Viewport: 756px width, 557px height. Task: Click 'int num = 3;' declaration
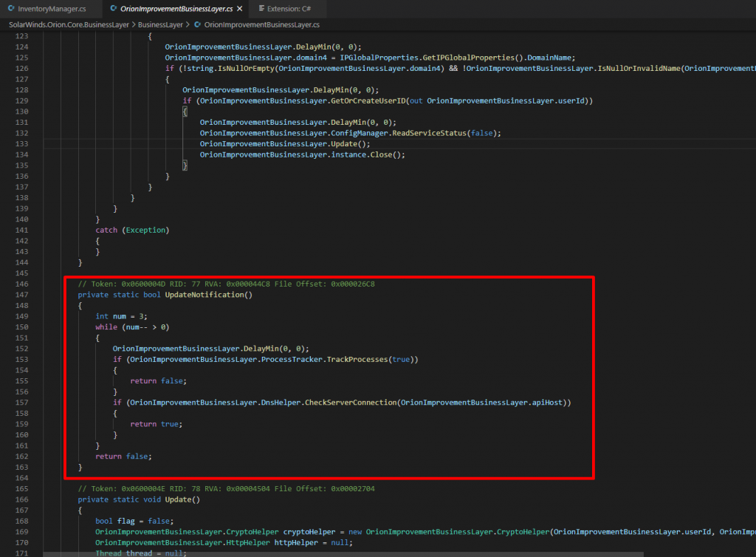122,316
